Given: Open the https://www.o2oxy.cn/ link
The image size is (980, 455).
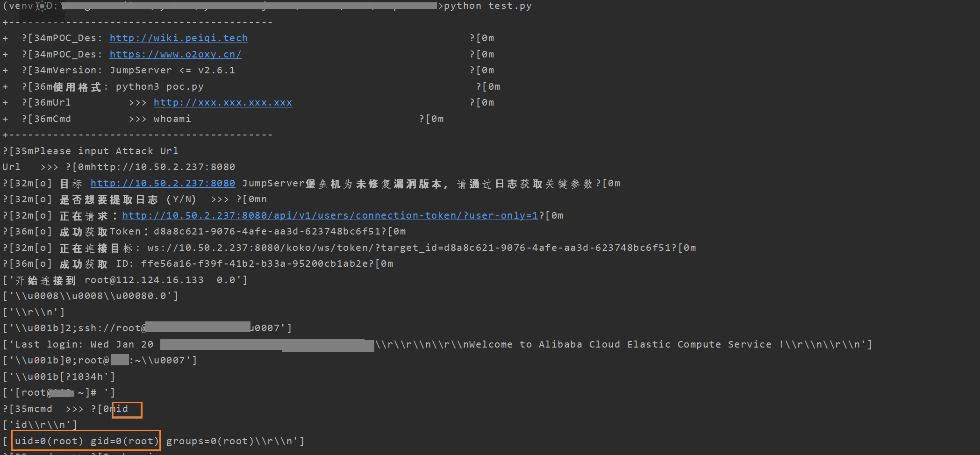Looking at the screenshot, I should (176, 54).
